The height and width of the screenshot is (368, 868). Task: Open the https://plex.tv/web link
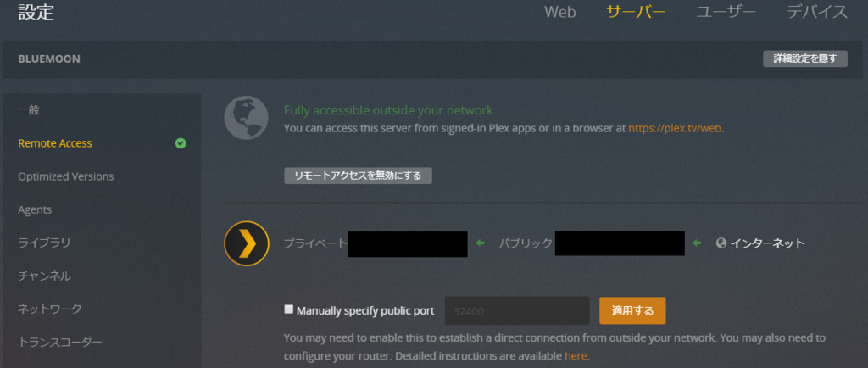coord(675,128)
